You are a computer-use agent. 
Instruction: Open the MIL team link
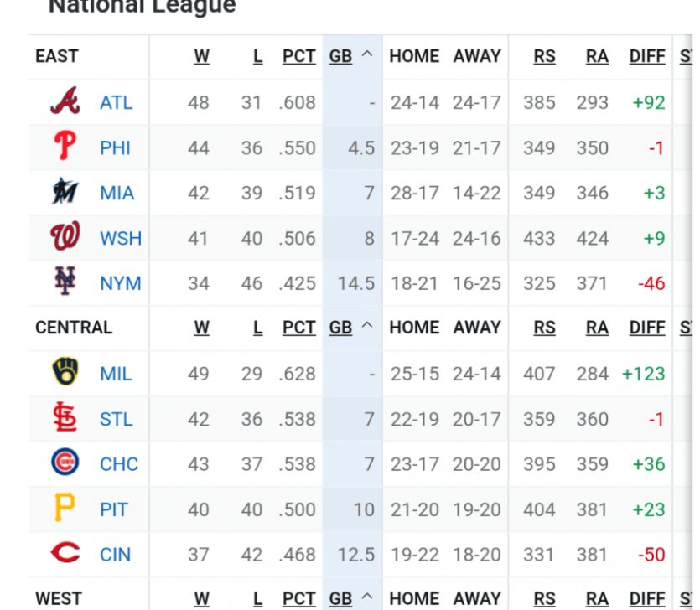coord(116,374)
